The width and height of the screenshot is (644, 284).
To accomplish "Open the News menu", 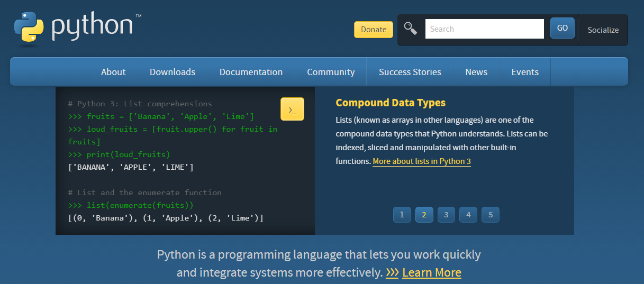I will coord(476,72).
